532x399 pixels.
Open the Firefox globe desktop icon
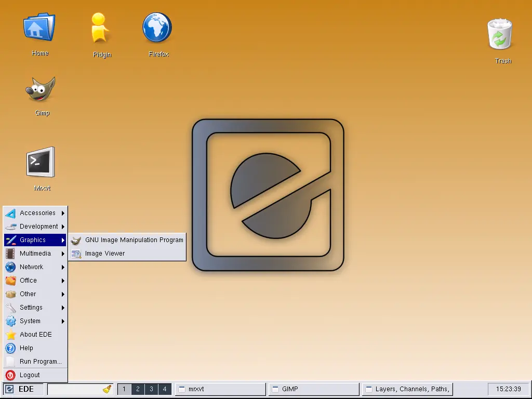point(157,28)
